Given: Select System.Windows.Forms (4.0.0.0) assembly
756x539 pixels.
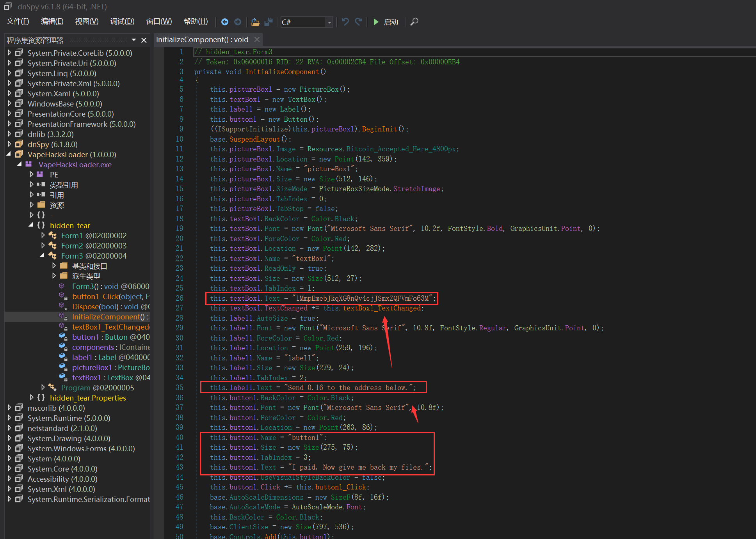Looking at the screenshot, I should pos(81,449).
